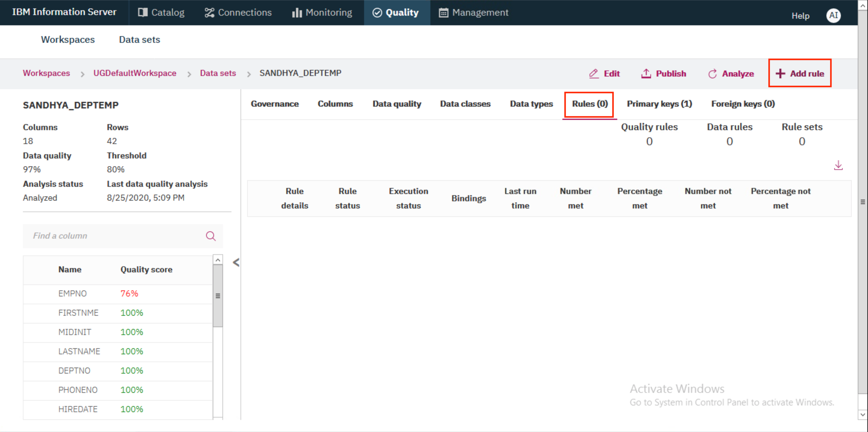The image size is (868, 432).
Task: Click the Quality score column header
Action: coord(146,269)
